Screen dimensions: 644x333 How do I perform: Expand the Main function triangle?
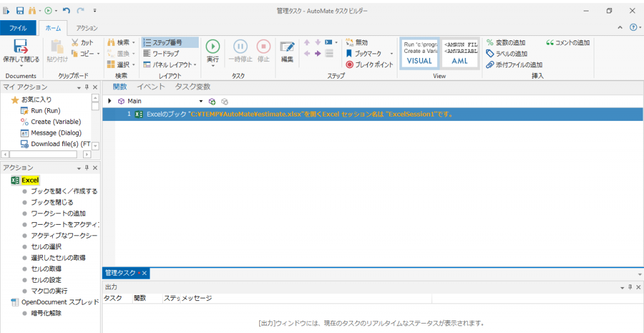[109, 101]
